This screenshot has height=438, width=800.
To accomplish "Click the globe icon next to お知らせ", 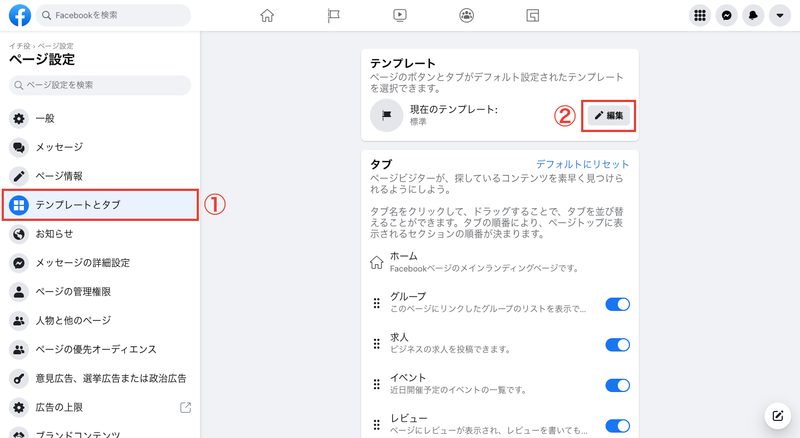I will pyautogui.click(x=19, y=234).
